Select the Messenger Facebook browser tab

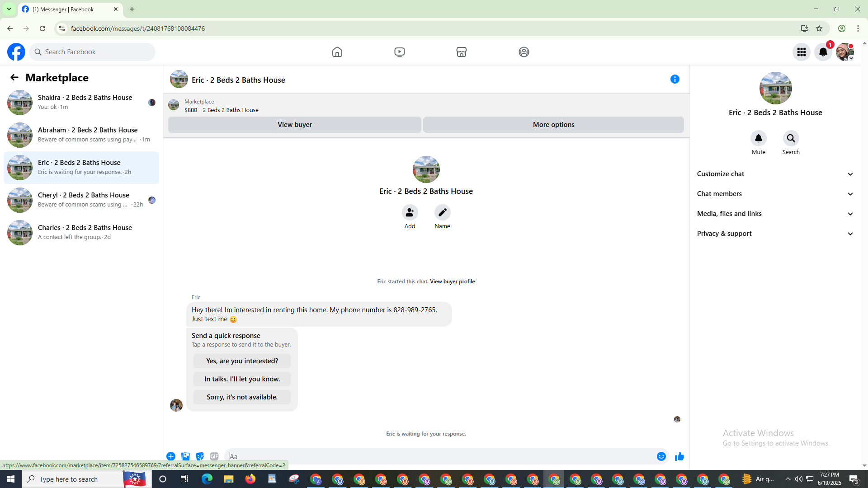point(70,9)
